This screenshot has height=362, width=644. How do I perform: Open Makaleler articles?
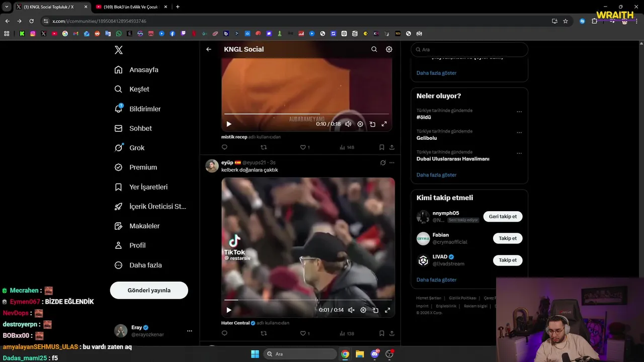pyautogui.click(x=137, y=226)
